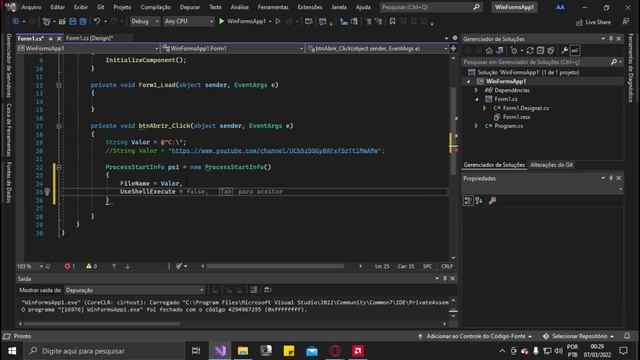Open the WinFormsApp1 project scope dropdown
Screen dimensions: 640x360
tap(88, 48)
